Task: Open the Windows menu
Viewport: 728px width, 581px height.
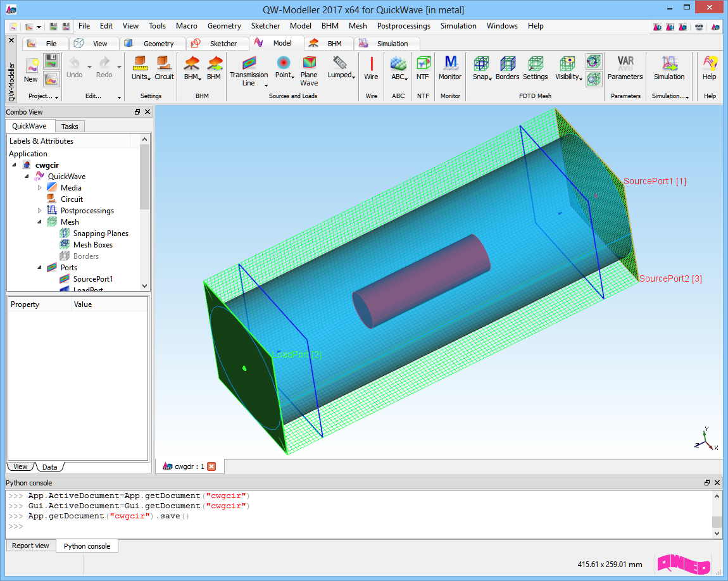Action: tap(502, 26)
